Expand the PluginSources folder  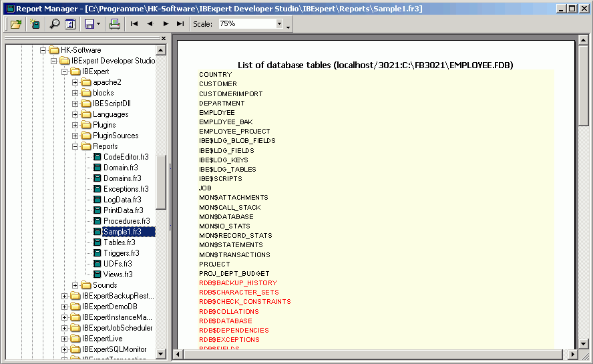(75, 136)
